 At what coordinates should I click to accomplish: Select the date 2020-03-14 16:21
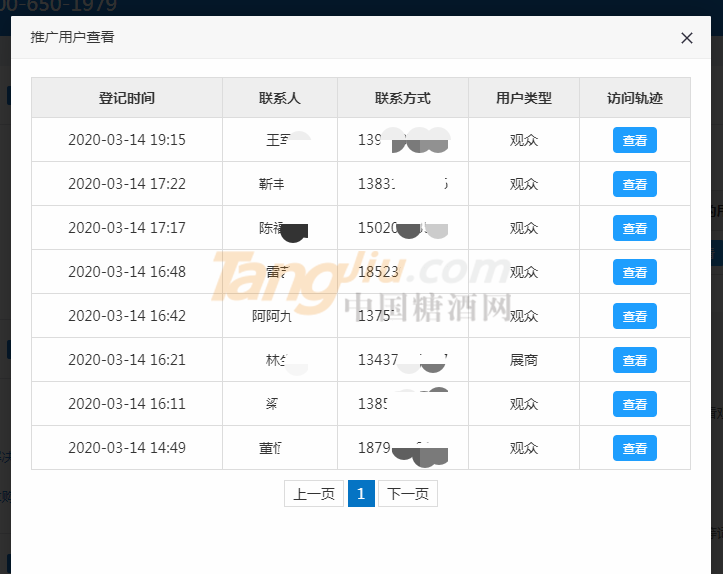coord(127,360)
